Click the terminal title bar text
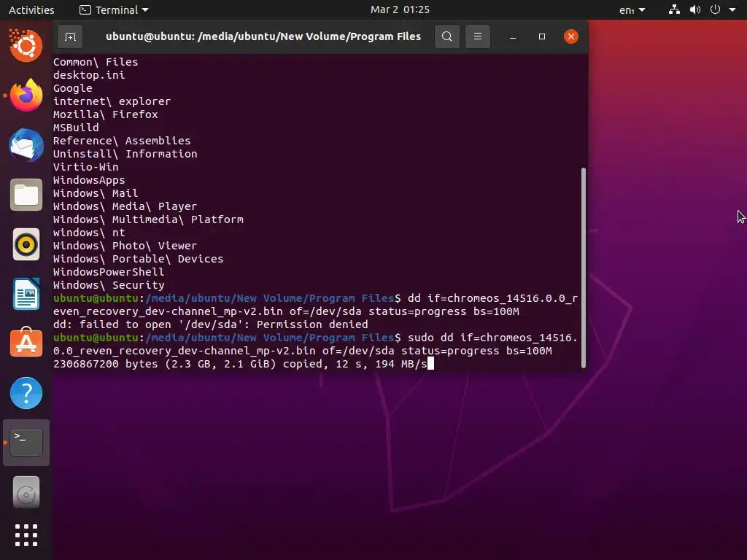747x560 pixels. coord(263,36)
